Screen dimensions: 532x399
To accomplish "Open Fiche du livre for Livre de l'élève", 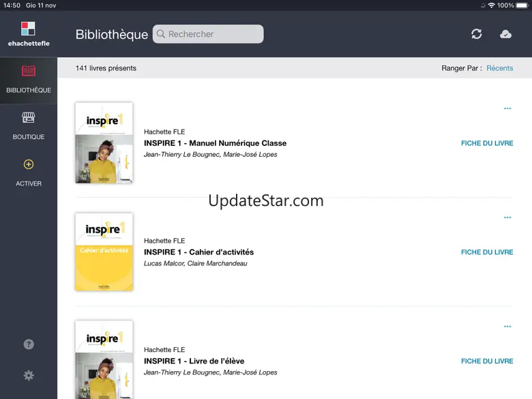I will (x=487, y=361).
